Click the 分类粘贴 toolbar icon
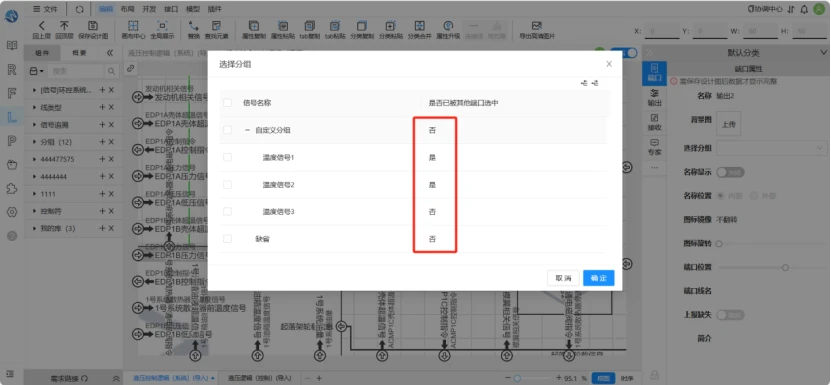Image resolution: width=831 pixels, height=385 pixels. click(391, 26)
